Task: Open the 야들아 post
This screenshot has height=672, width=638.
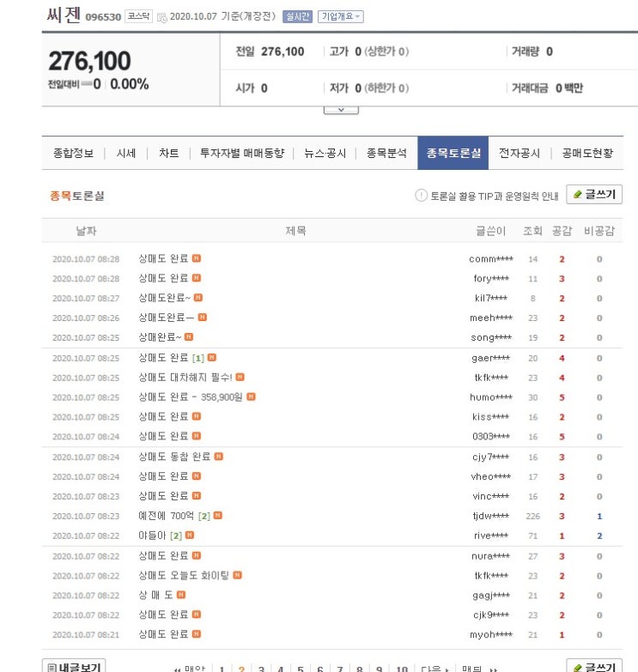Action: pos(152,536)
